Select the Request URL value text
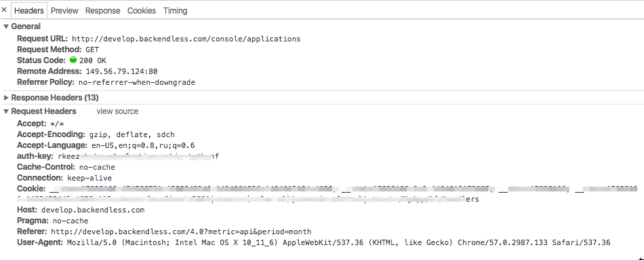Screen dimensions: 644x260 point(186,39)
